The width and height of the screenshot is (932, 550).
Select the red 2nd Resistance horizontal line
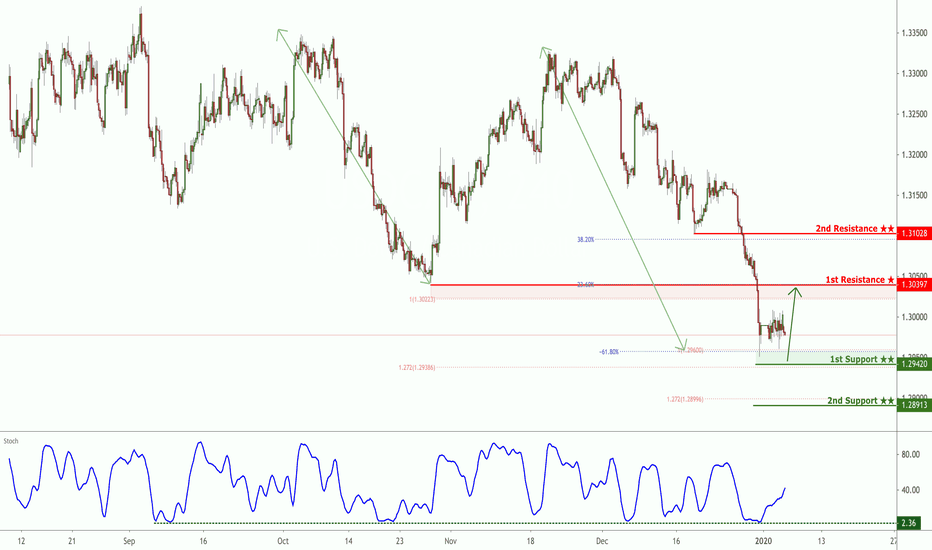[795, 234]
